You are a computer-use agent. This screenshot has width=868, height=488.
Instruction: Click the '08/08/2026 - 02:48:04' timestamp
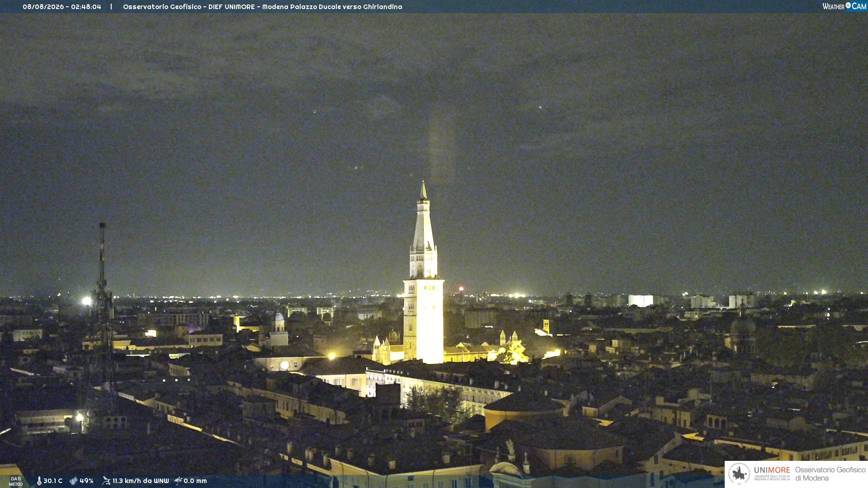point(62,7)
